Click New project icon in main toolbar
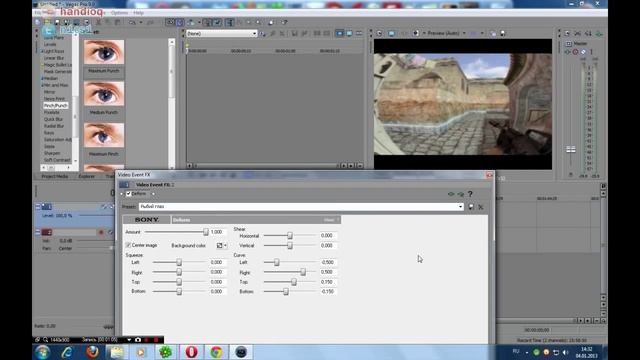The height and width of the screenshot is (360, 640). click(x=38, y=22)
